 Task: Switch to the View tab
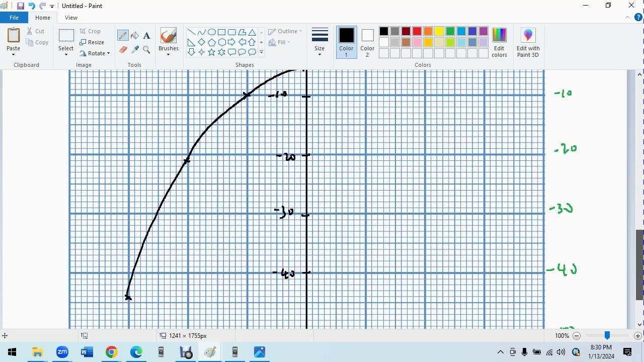pos(71,18)
